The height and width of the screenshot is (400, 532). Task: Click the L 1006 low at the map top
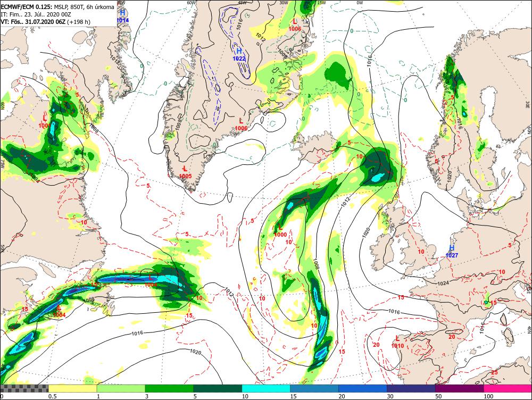[x=295, y=25]
